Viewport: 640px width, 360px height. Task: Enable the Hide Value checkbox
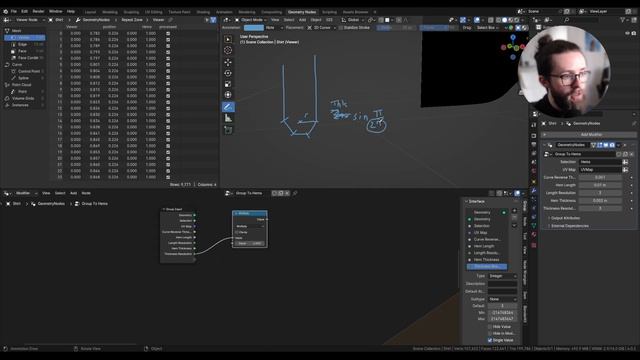point(490,327)
